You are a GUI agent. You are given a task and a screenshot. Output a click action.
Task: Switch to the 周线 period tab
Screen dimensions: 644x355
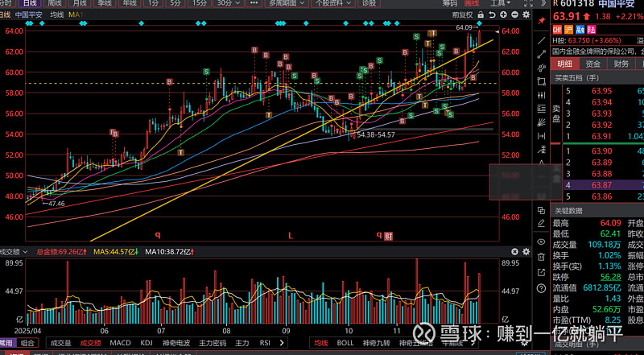[55, 3]
